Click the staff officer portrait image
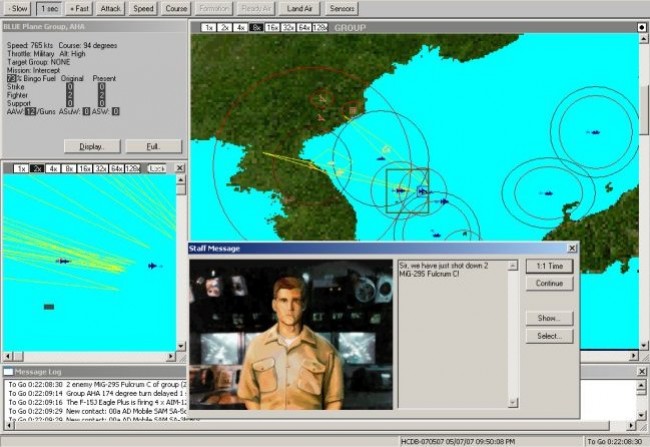Image resolution: width=650 pixels, height=447 pixels. click(291, 335)
